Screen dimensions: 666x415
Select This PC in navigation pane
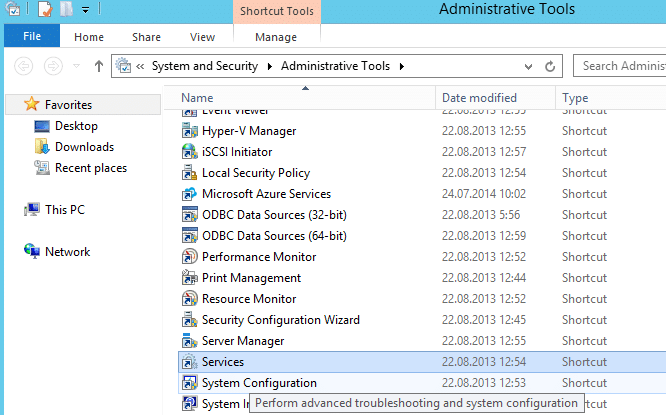coord(65,209)
